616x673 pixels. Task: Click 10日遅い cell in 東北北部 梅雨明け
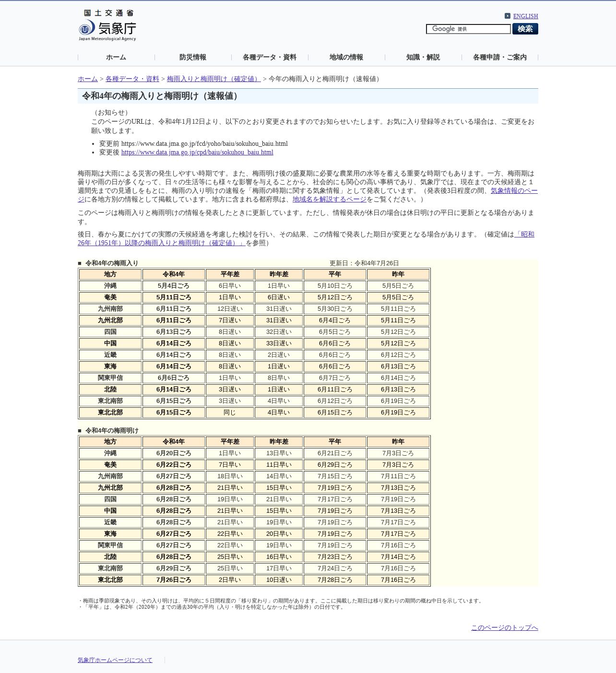[279, 580]
